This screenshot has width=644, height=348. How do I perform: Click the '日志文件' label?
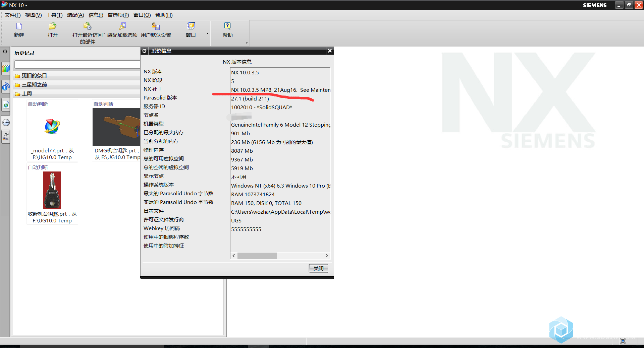coord(154,211)
